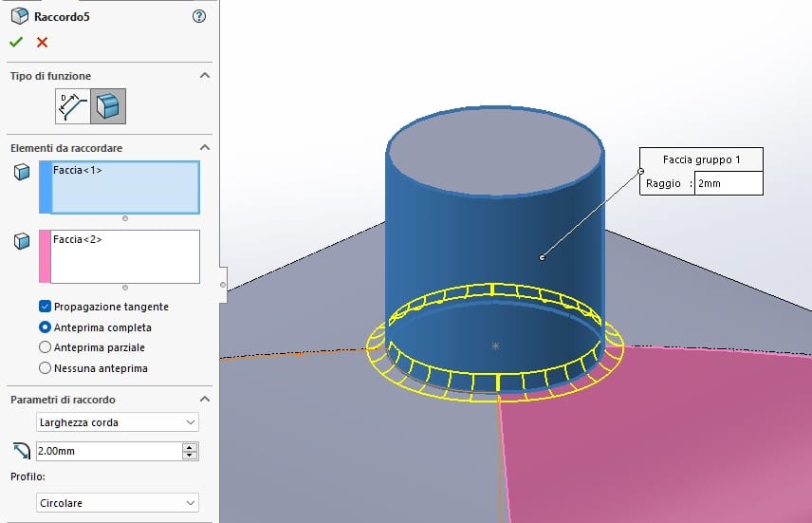Image resolution: width=812 pixels, height=523 pixels.
Task: Click the top face of the cylinder
Action: [495, 152]
